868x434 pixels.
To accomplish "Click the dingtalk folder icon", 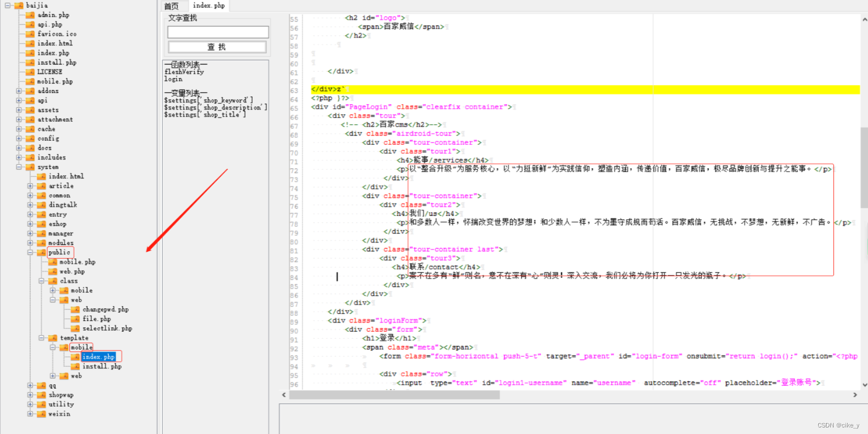I will (x=41, y=205).
